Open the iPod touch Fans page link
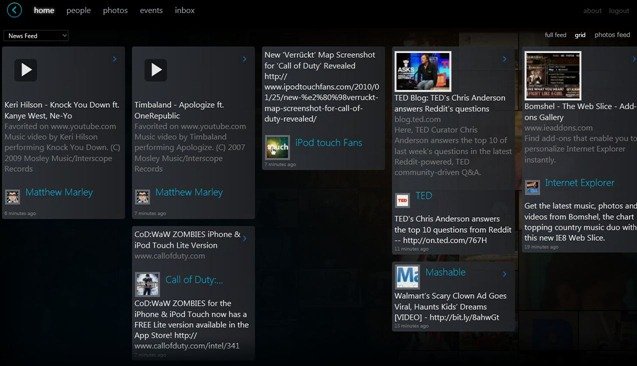Screen dimensions: 637x366 coord(329,143)
